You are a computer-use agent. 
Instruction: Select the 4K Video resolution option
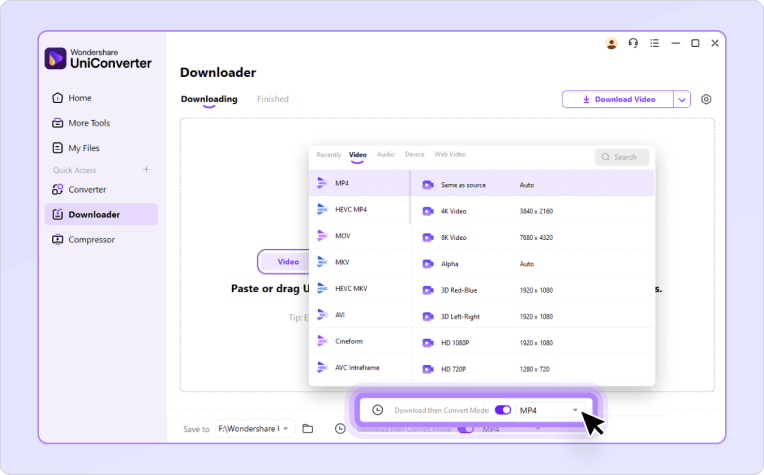(453, 211)
